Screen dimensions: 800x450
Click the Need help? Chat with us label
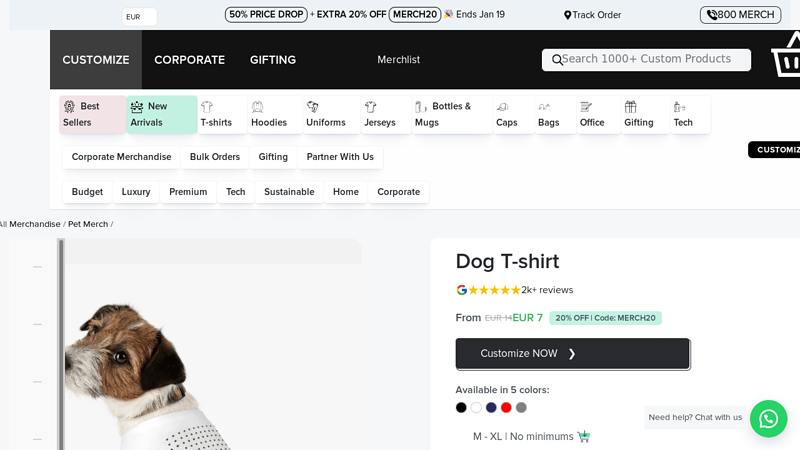coord(695,417)
